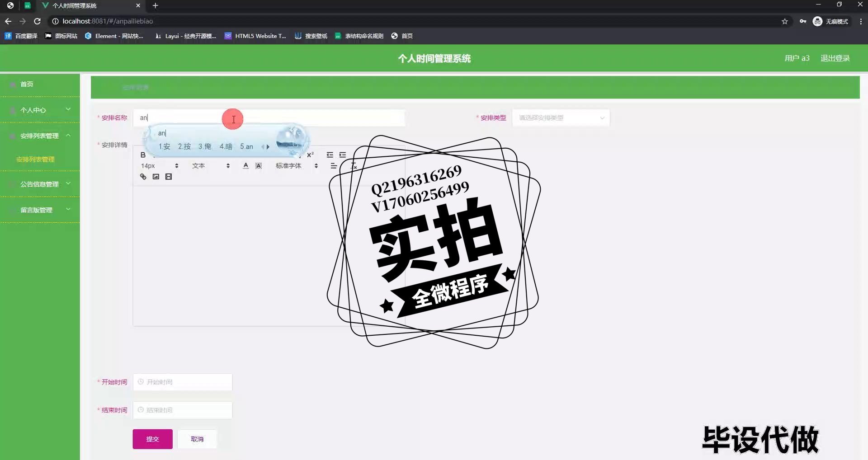Choose IME candidate 4.暗

point(226,146)
